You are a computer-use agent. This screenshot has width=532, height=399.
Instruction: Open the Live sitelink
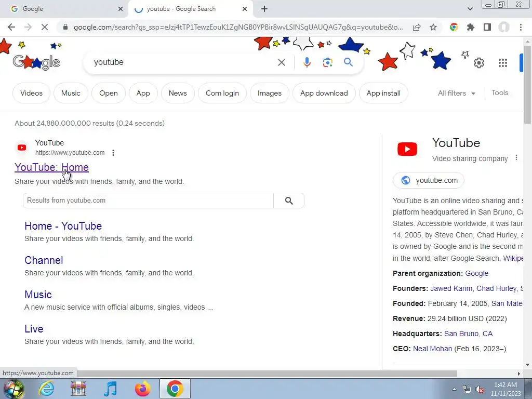point(34,329)
